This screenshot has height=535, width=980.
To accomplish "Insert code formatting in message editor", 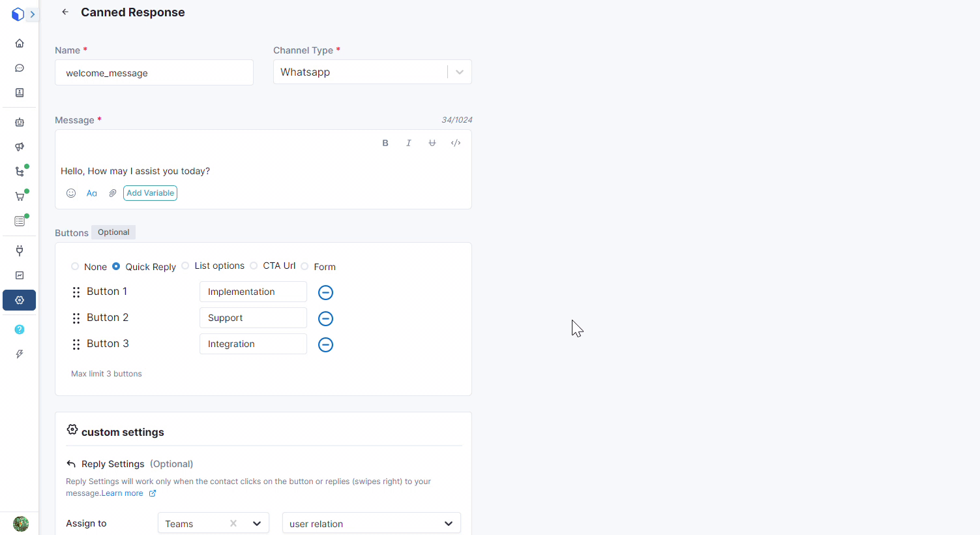I will point(456,143).
